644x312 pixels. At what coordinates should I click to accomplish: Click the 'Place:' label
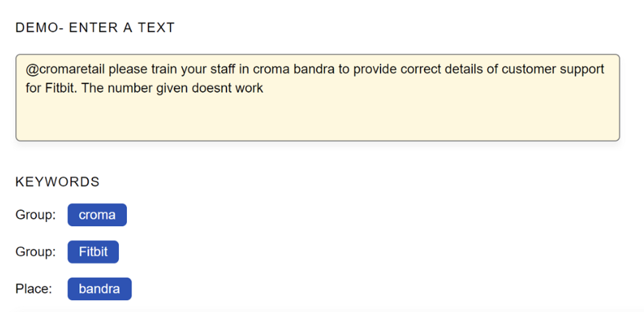[x=35, y=289]
